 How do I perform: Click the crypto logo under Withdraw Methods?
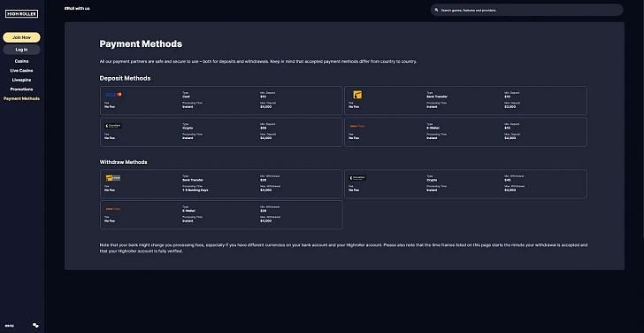[x=356, y=178]
